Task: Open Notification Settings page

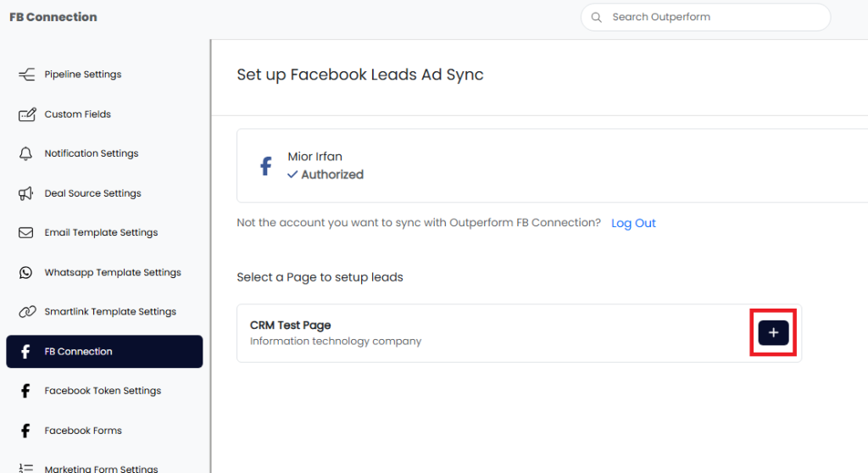Action: point(92,153)
